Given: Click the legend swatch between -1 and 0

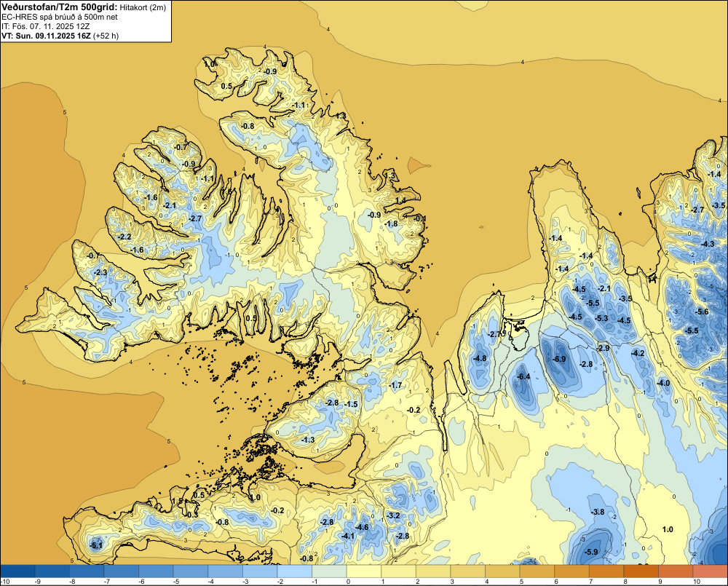Looking at the screenshot, I should (x=329, y=571).
